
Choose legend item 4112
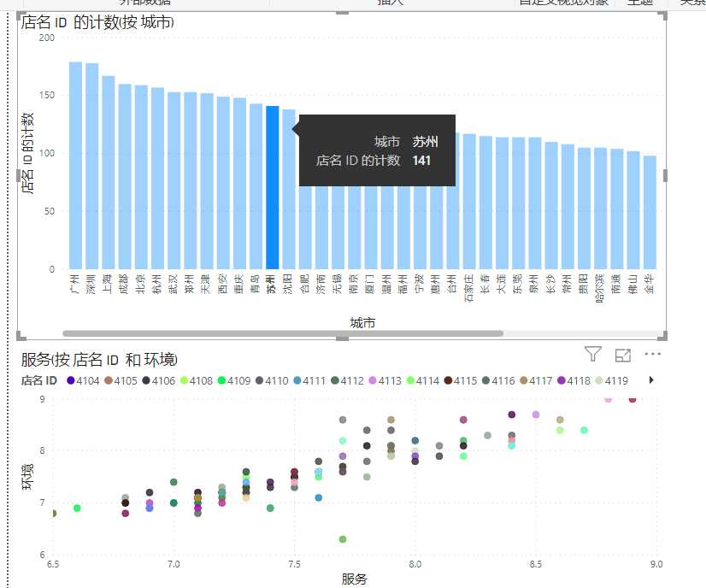pyautogui.click(x=347, y=380)
